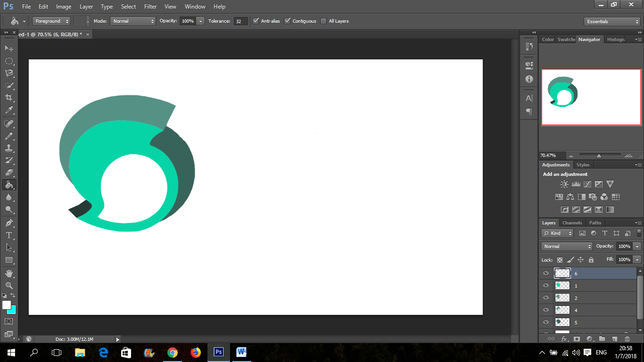644x362 pixels.
Task: Hide layer 5 using eye icon
Action: [546, 322]
